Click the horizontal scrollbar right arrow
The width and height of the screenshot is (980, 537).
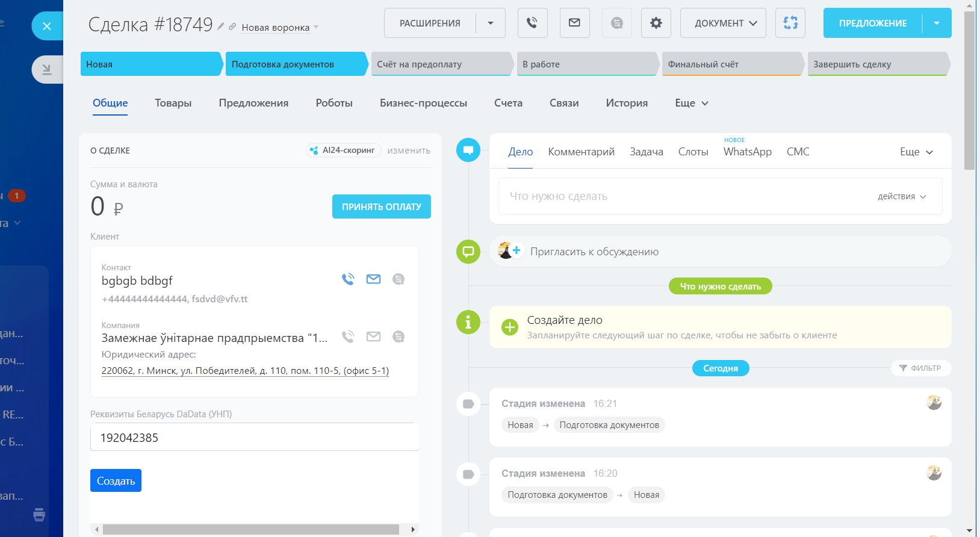pos(413,529)
